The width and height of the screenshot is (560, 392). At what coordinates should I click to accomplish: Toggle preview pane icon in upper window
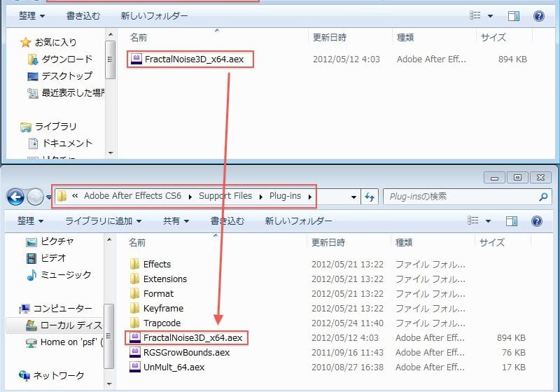pyautogui.click(x=514, y=16)
